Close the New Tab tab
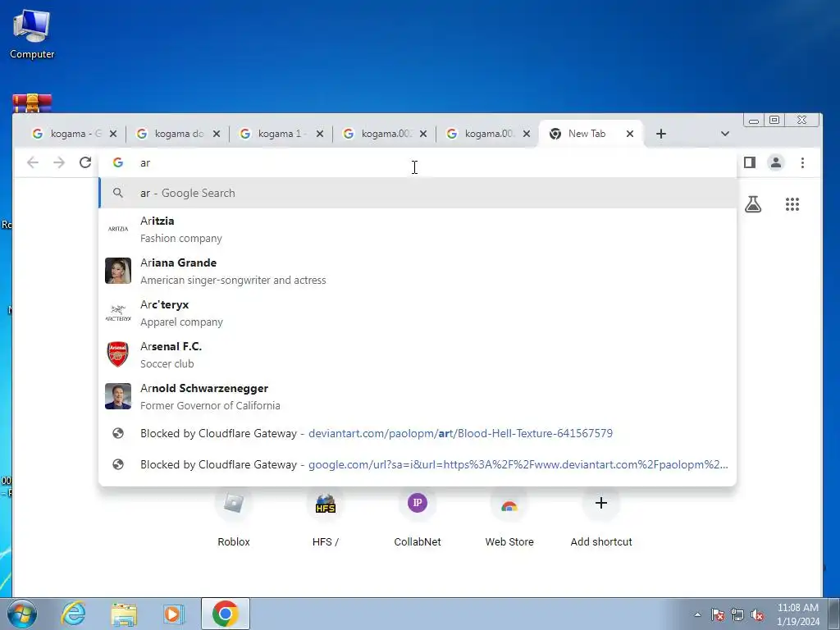 (630, 134)
